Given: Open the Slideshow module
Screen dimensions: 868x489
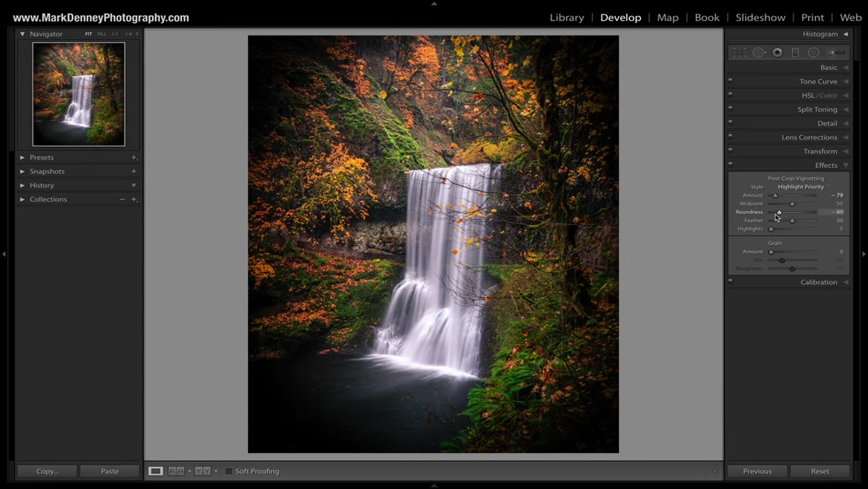Looking at the screenshot, I should [760, 17].
